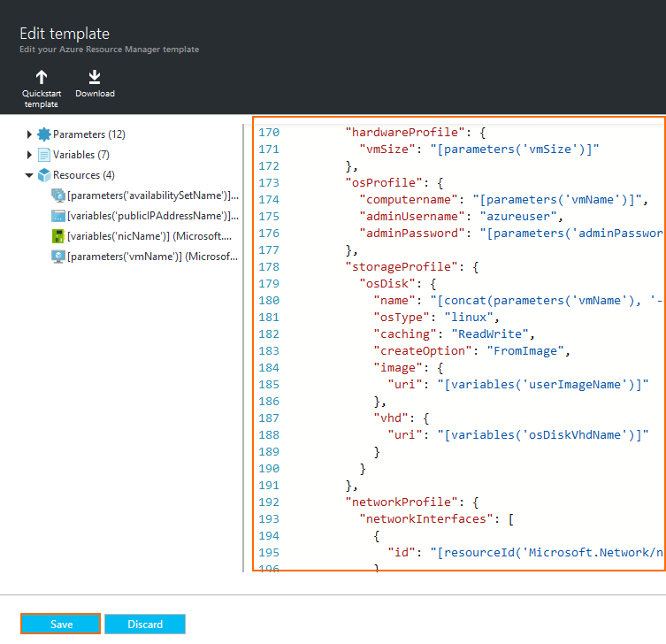Click the Download arrow icon
This screenshot has width=666, height=644.
tap(95, 77)
